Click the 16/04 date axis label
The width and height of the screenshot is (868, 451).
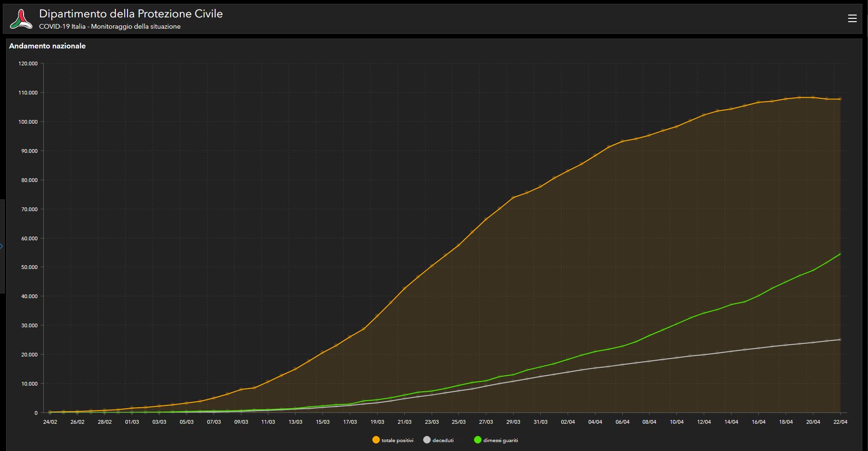759,422
